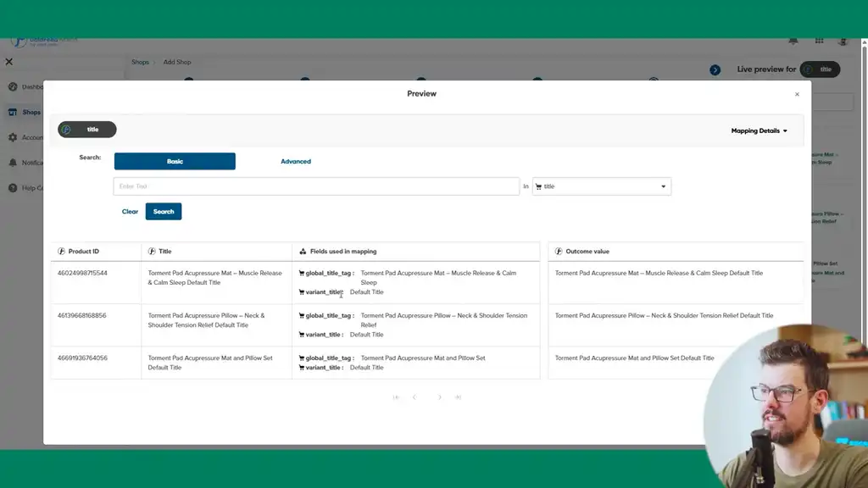
Task: Open the Account settings gear icon
Action: (x=13, y=137)
